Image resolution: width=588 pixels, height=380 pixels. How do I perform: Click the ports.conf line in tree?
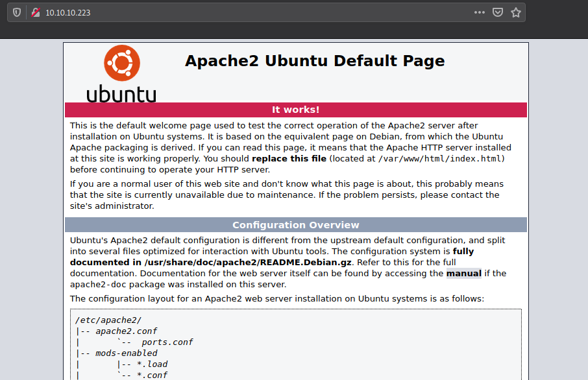pyautogui.click(x=167, y=342)
